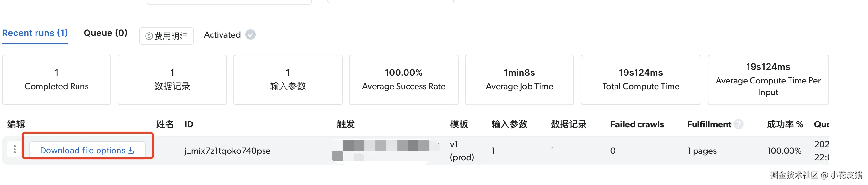868x185 pixels.
Task: Click the download arrow icon
Action: coord(131,151)
